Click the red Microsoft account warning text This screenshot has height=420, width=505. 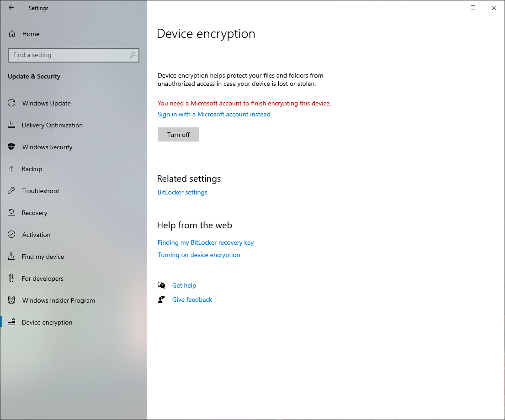[244, 103]
